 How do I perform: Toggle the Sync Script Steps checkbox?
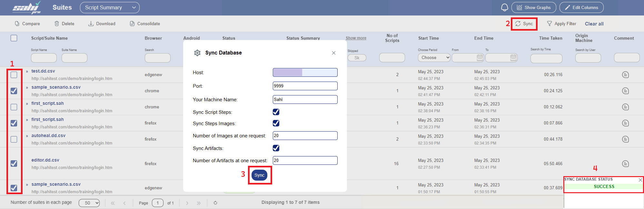(x=276, y=112)
